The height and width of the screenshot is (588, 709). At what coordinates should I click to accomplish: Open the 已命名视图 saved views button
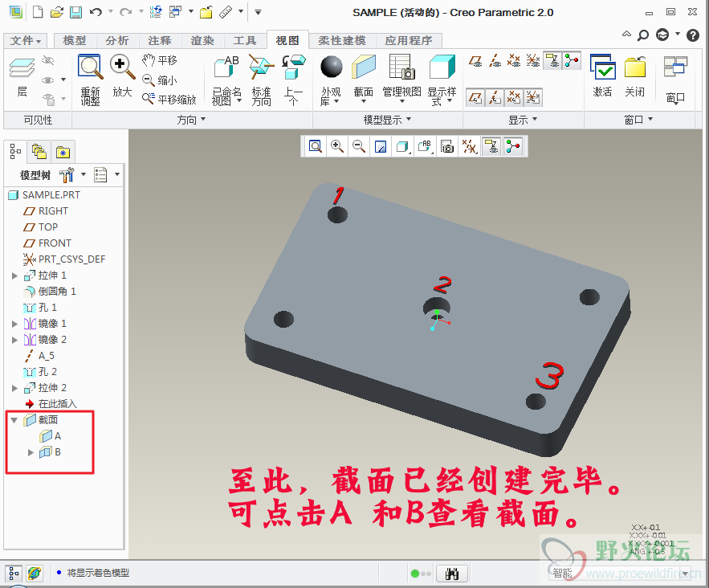coord(227,80)
